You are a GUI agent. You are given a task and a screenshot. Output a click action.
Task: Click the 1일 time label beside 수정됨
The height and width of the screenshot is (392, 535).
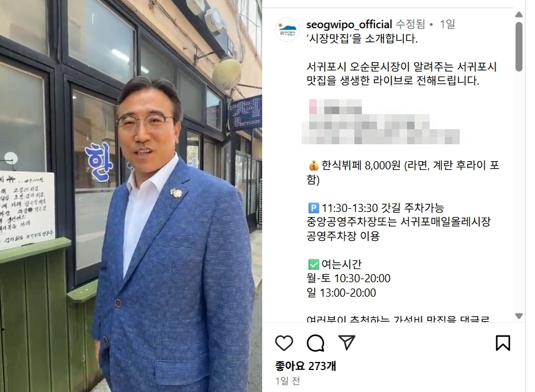pyautogui.click(x=447, y=24)
